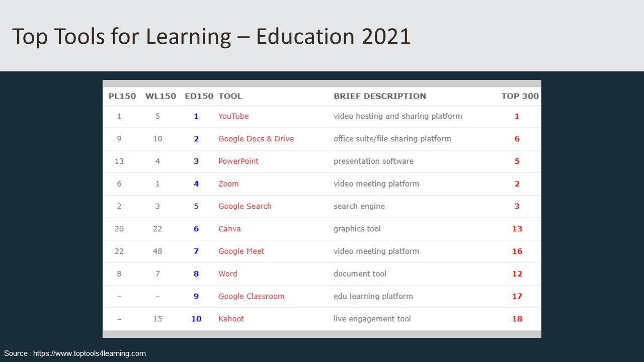Select Google Docs & Drive's ED150 rank 2

(x=196, y=139)
